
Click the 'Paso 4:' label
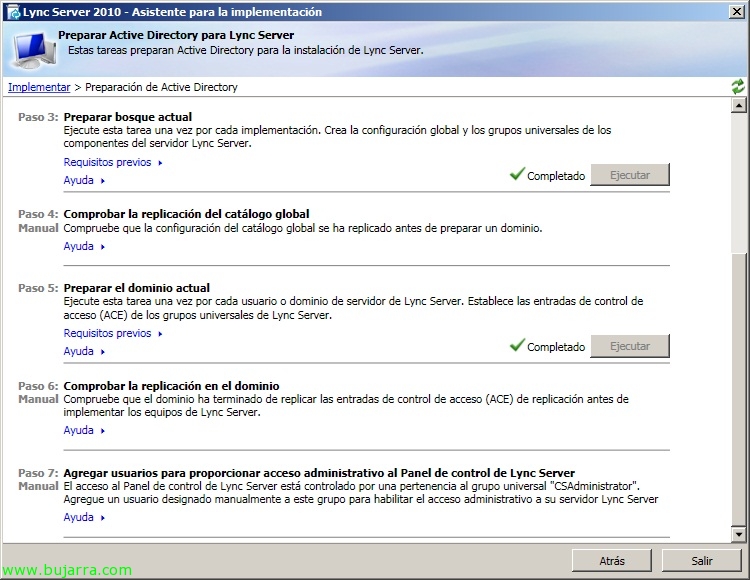click(38, 214)
